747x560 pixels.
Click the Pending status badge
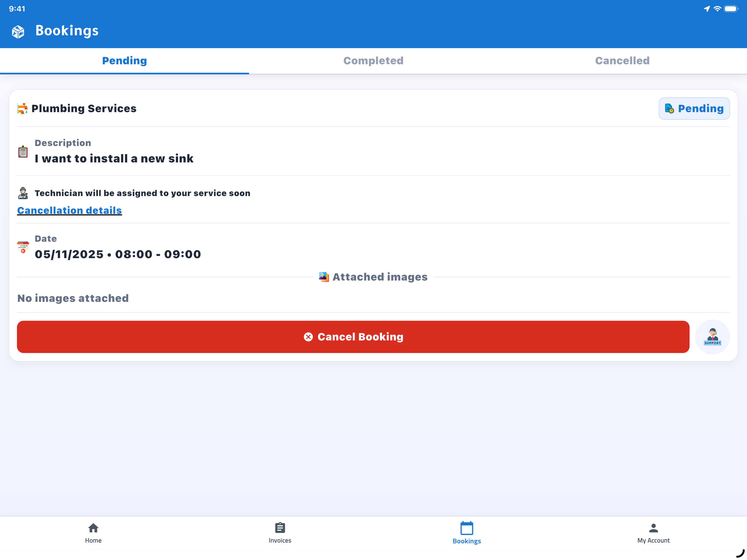click(694, 109)
